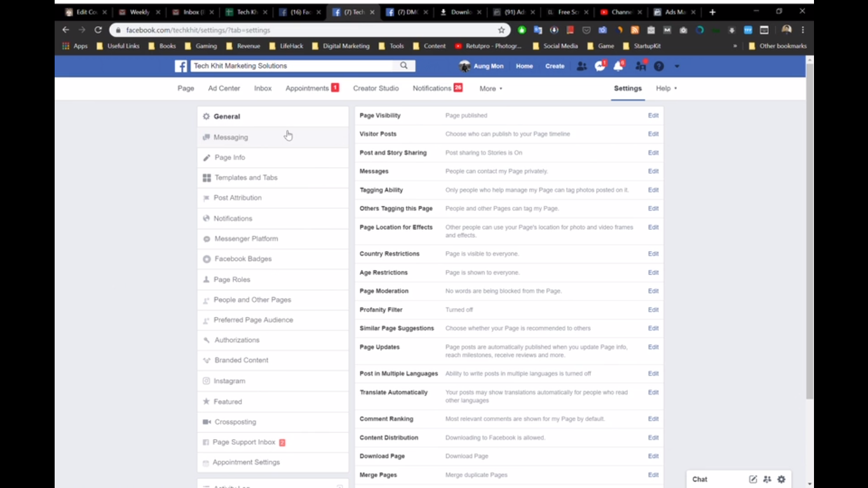Open the Notifications bell icon
The height and width of the screenshot is (488, 868).
click(618, 66)
